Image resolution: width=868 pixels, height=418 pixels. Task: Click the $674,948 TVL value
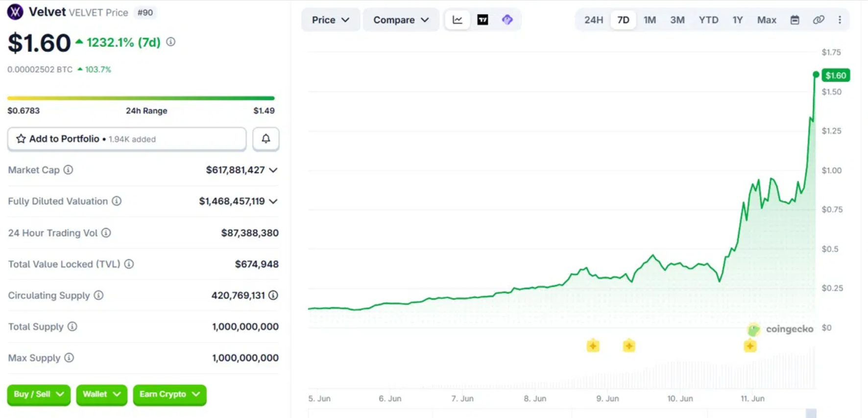click(257, 264)
